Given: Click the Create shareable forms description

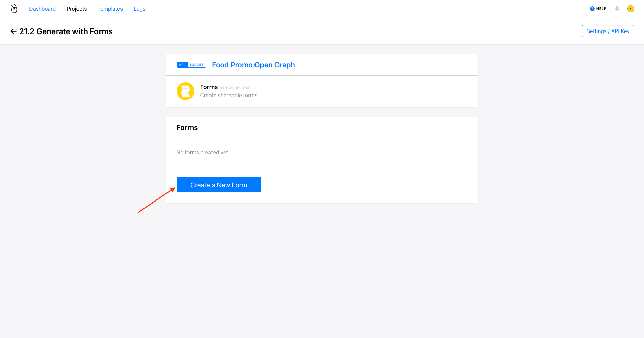Looking at the screenshot, I should coord(228,95).
